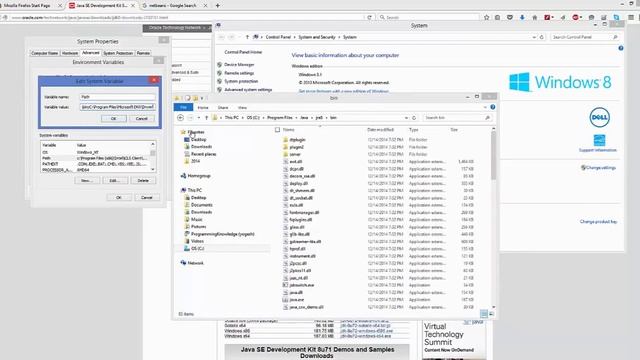Go to Firefox home page icon
Image resolution: width=640 pixels, height=360 pixels.
pyautogui.click(x=534, y=18)
